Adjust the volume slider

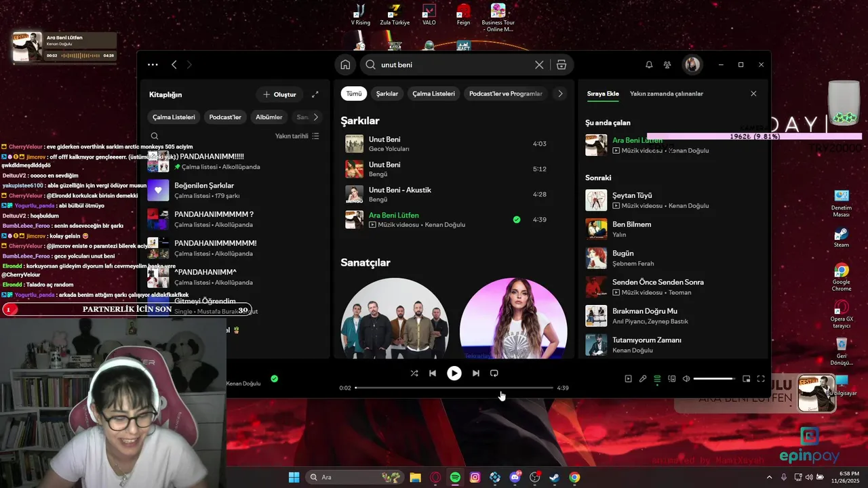pos(714,379)
